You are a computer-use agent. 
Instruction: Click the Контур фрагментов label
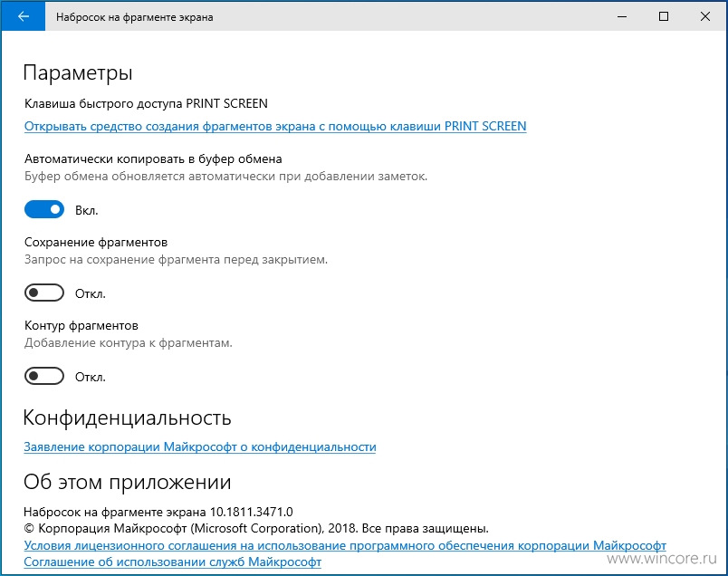[x=81, y=326]
